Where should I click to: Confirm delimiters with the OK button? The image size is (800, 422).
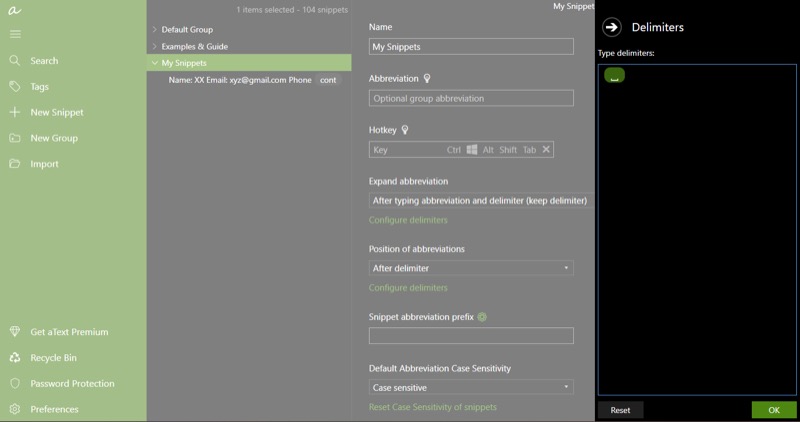coord(773,410)
